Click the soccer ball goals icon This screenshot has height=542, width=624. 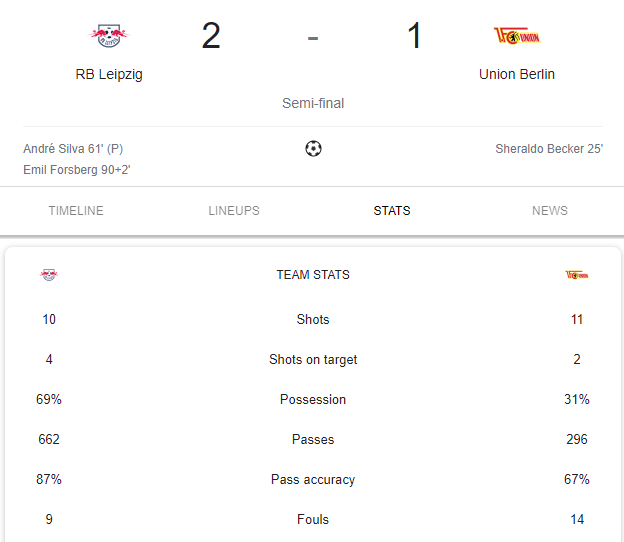point(313,148)
